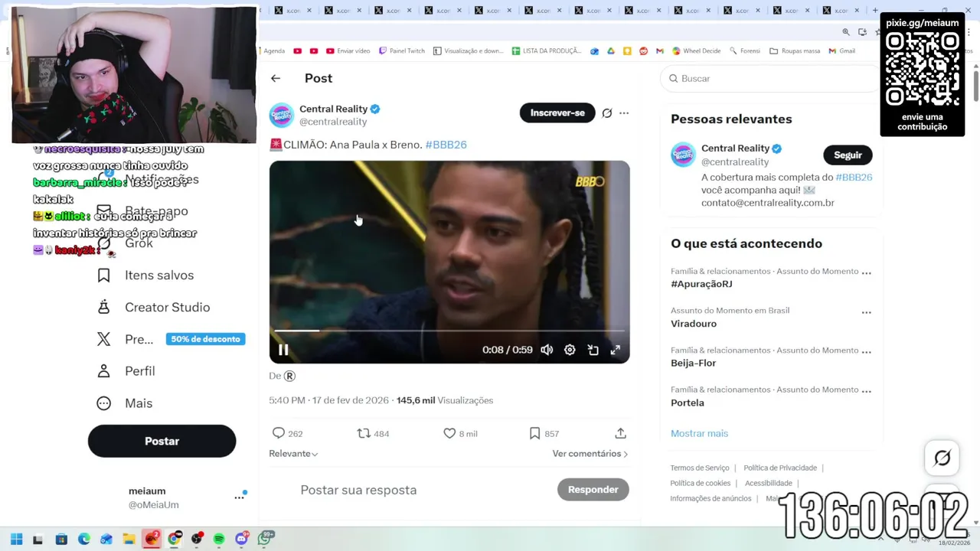Viewport: 980px width, 551px height.
Task: Open Política de Privacidade footer link
Action: click(x=780, y=468)
